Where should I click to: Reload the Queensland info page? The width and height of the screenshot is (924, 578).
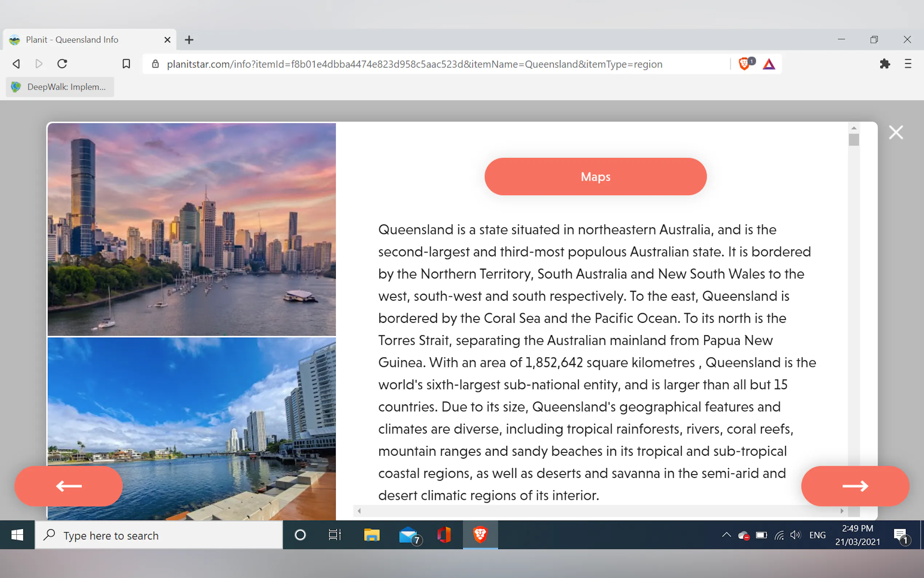62,64
